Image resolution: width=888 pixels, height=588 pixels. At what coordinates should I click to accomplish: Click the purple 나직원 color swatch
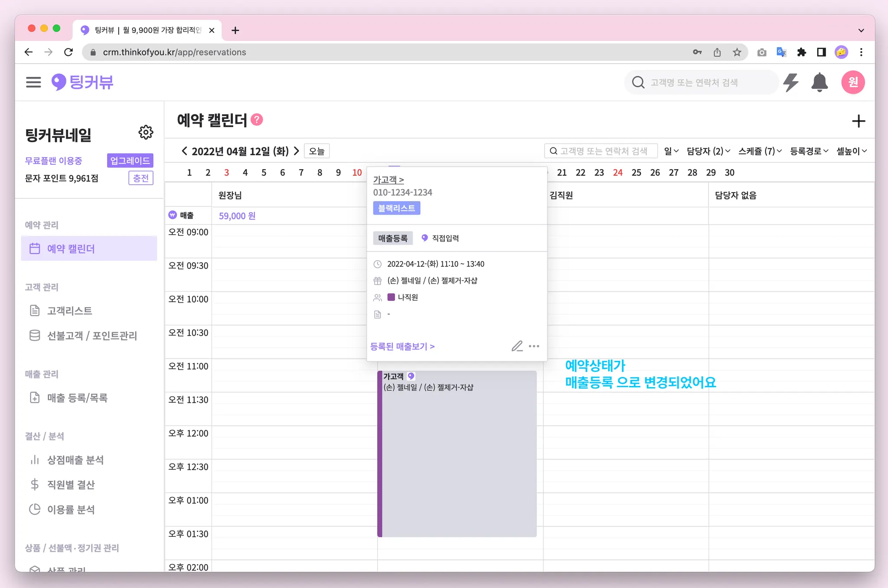pyautogui.click(x=391, y=297)
